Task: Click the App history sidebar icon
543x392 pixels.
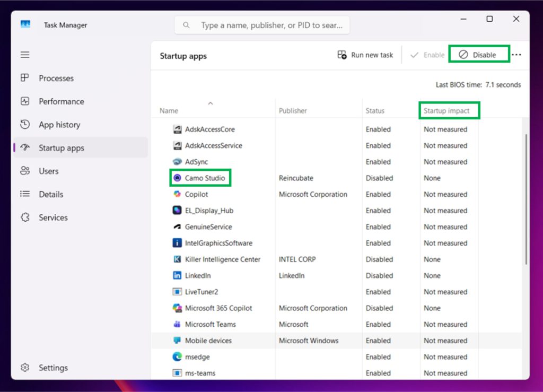Action: [25, 125]
